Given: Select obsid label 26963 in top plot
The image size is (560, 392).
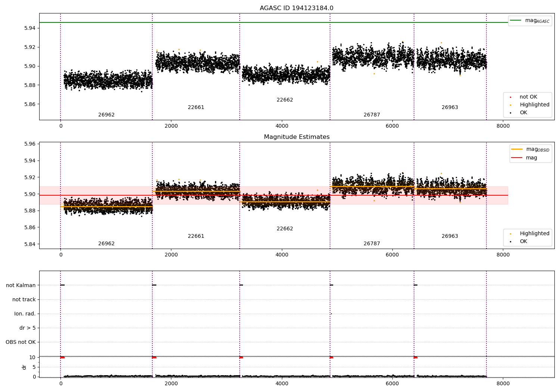Looking at the screenshot, I should [450, 108].
